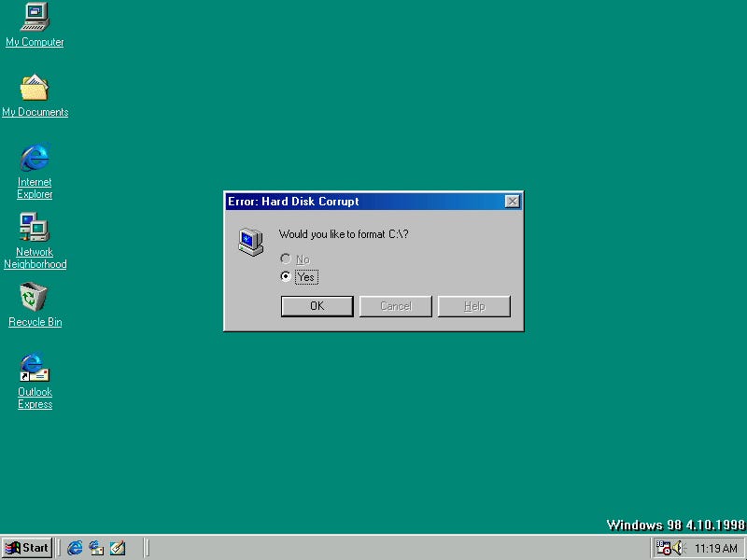
Task: Click the Task Scheduler tray icon
Action: click(x=663, y=548)
